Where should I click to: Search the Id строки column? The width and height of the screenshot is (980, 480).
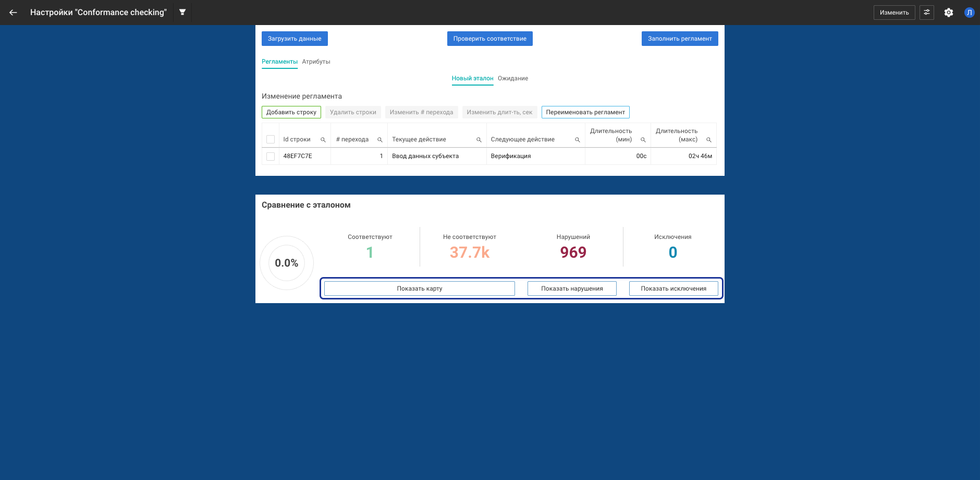point(323,140)
